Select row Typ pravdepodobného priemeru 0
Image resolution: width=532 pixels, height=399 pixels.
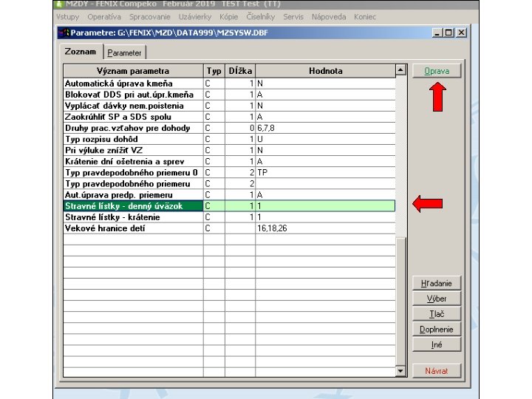229,173
